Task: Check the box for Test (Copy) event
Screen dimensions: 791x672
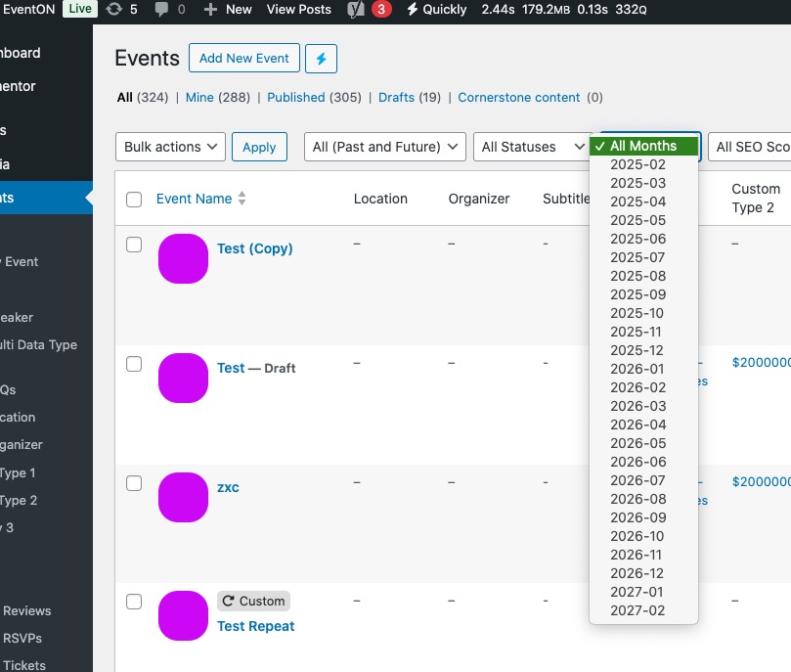Action: (x=134, y=245)
